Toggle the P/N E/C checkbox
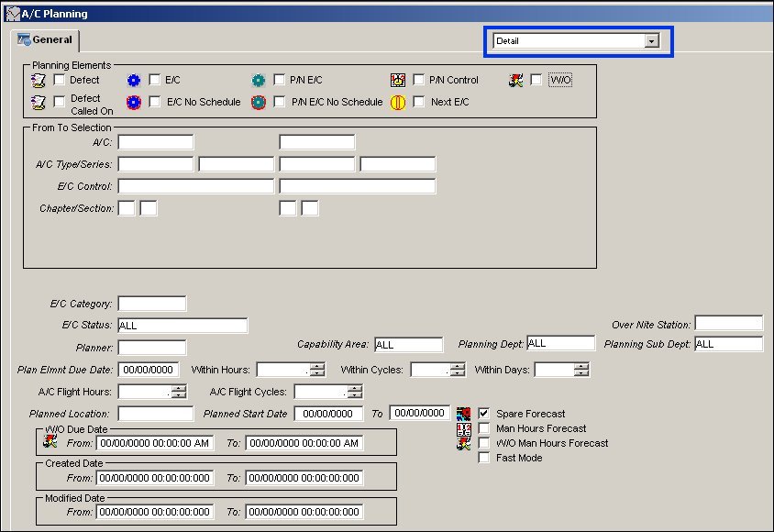The image size is (774, 532). [280, 80]
